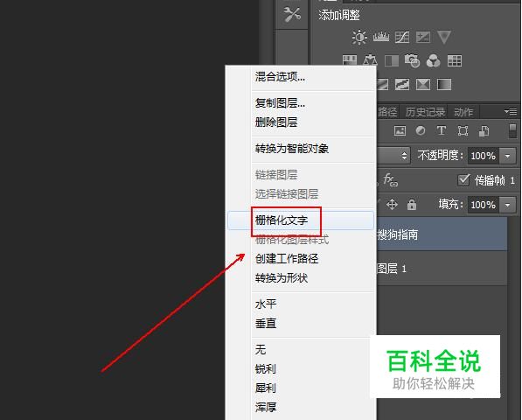Choose 复制图层... from context menu
This screenshot has height=420, width=522.
point(301,103)
